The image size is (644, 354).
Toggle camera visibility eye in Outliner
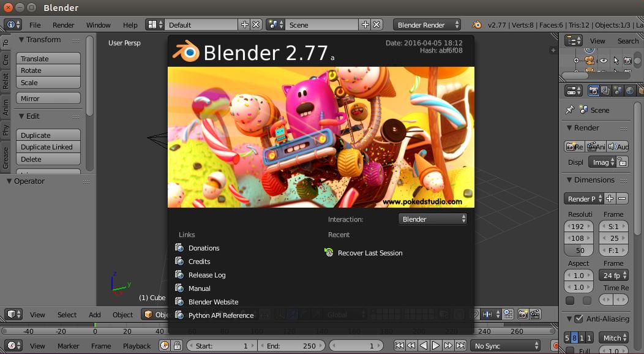(x=603, y=61)
